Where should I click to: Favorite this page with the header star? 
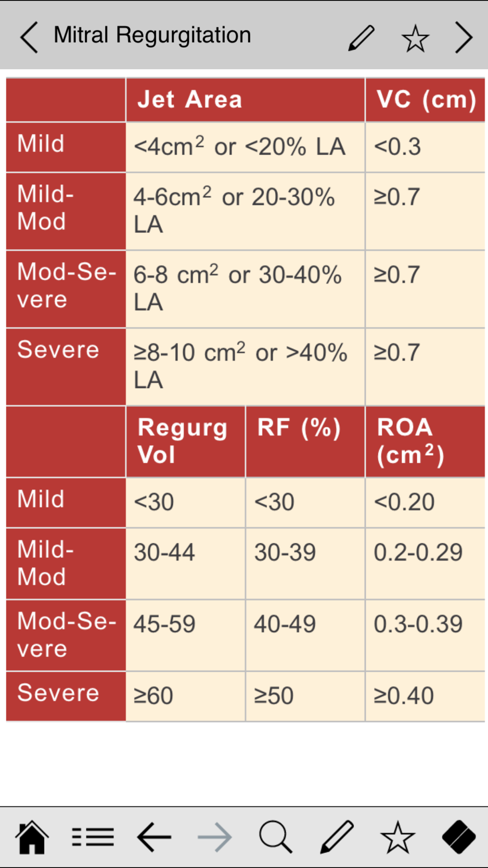(x=415, y=39)
